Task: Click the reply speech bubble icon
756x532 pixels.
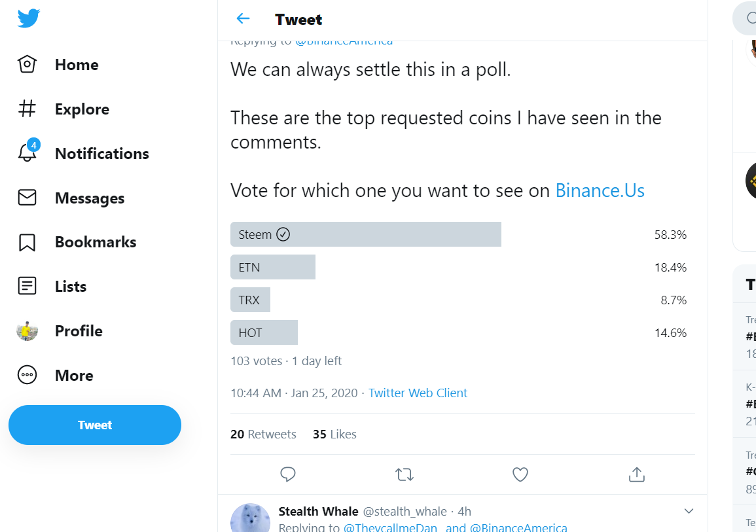Action: tap(288, 474)
